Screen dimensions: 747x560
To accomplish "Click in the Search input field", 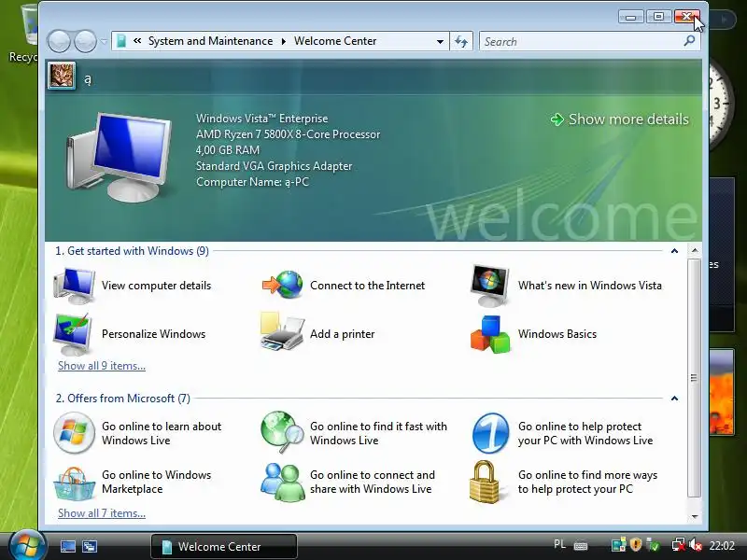I will pyautogui.click(x=581, y=41).
